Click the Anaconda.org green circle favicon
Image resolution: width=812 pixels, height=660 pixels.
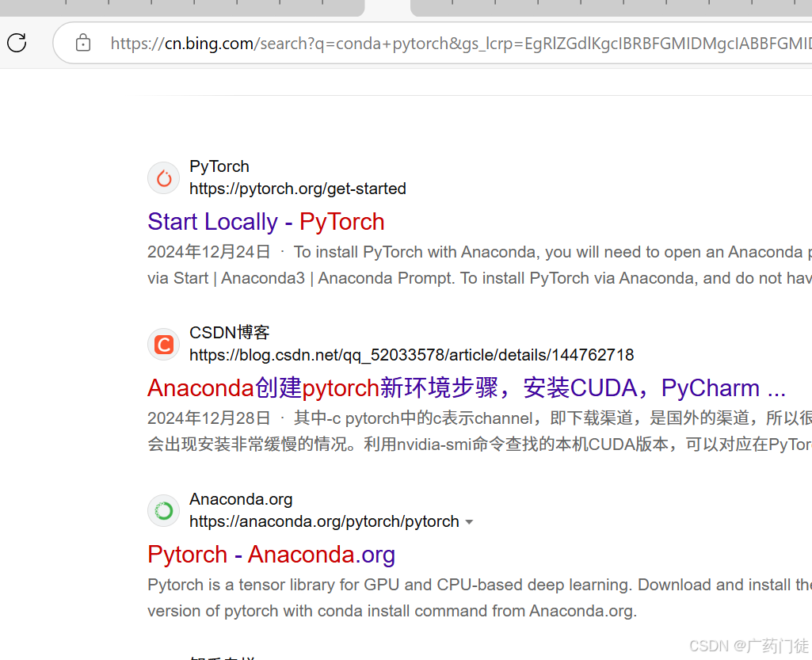[163, 510]
